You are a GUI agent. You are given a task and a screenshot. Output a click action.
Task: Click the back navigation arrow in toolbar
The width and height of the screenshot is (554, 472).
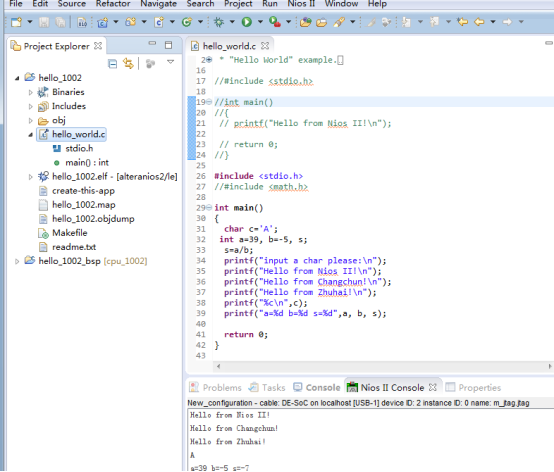click(479, 22)
